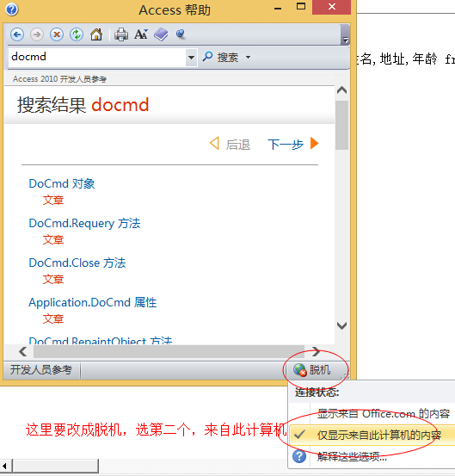This screenshot has width=455, height=476.
Task: Change font size with the AA icon
Action: point(141,34)
